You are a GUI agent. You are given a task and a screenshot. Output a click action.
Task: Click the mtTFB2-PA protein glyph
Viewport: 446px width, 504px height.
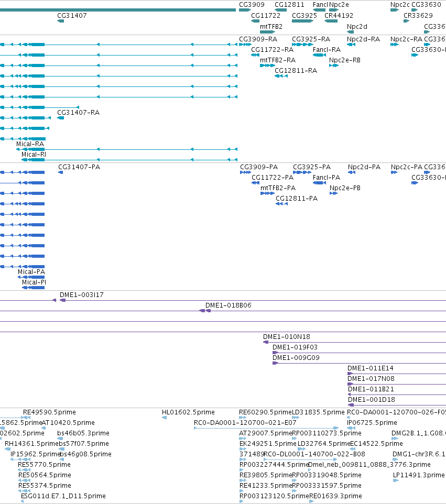267,193
